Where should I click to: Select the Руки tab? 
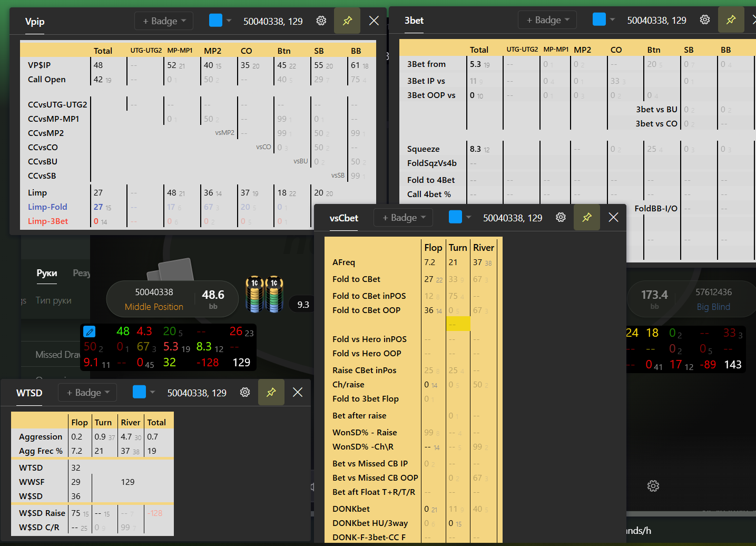[47, 273]
